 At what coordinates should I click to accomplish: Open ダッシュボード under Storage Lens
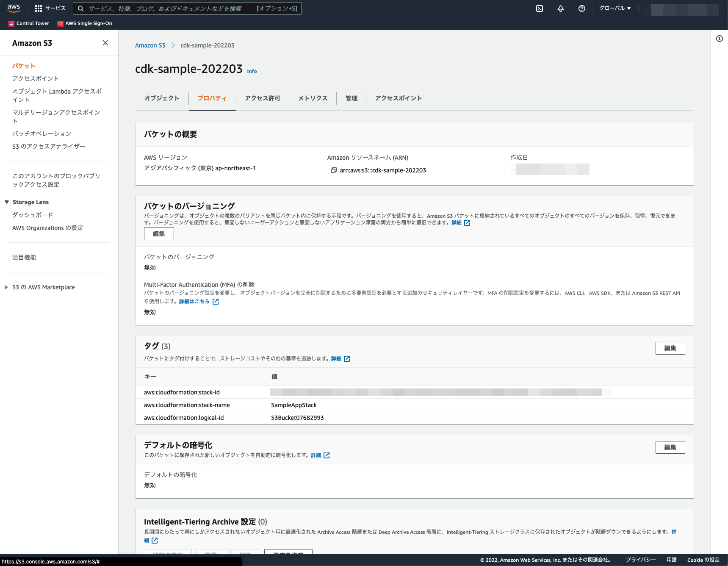33,215
